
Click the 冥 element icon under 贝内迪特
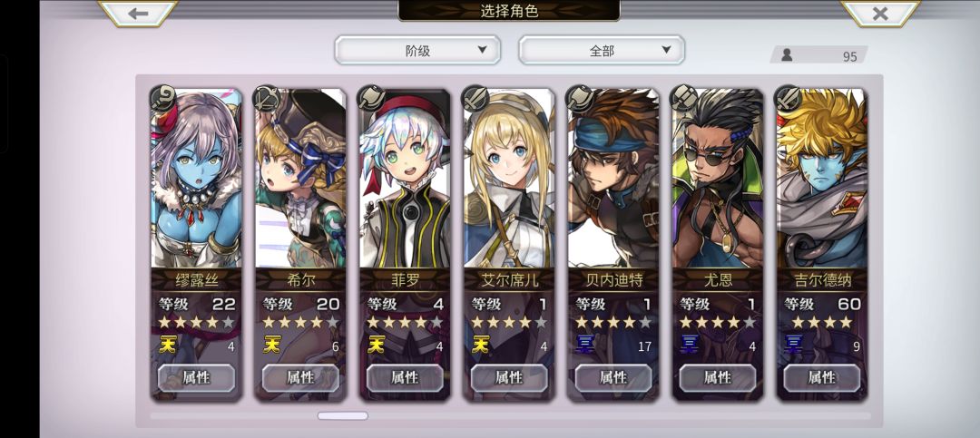tap(584, 344)
